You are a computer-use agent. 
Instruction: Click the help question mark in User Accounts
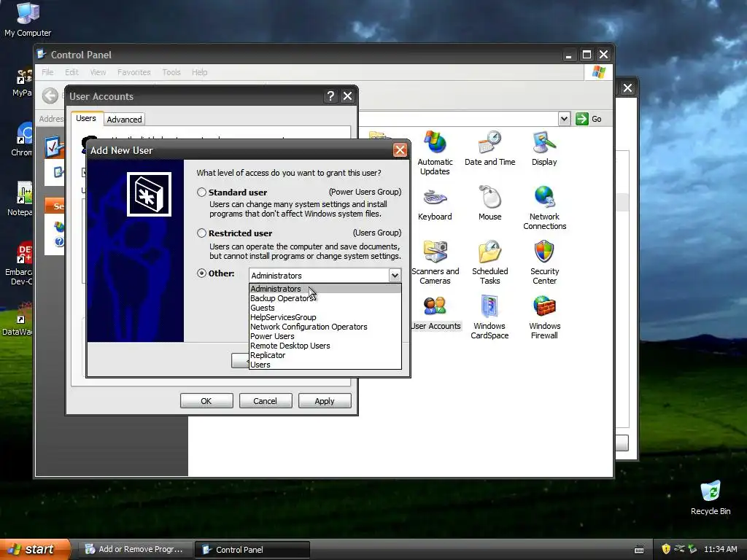330,96
